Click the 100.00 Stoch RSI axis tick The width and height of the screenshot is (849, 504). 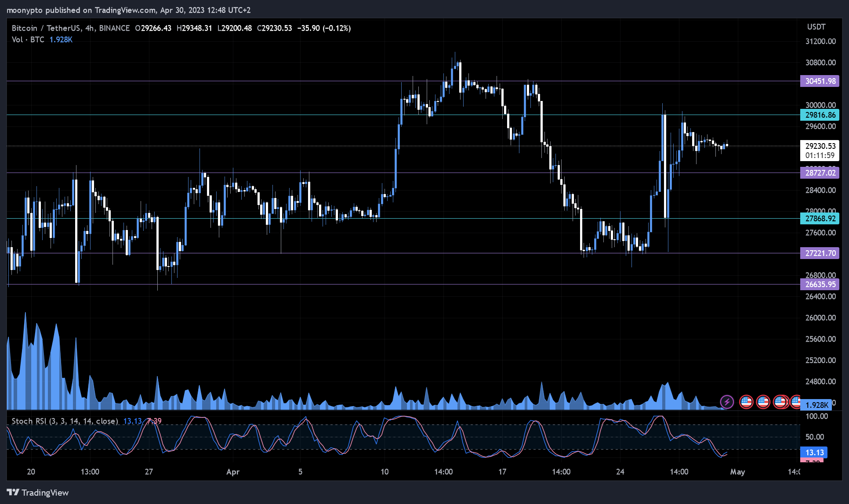pyautogui.click(x=816, y=416)
